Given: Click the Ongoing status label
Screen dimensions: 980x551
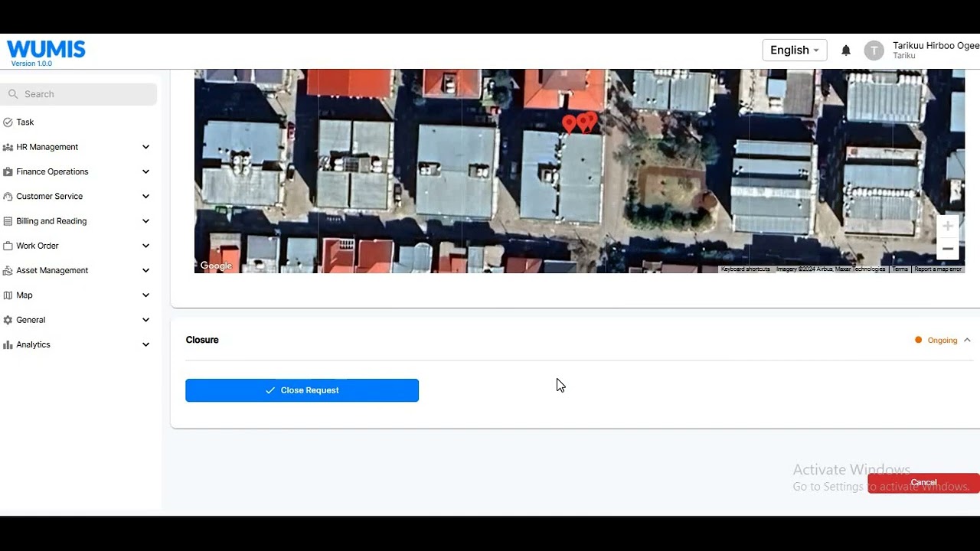Looking at the screenshot, I should [942, 341].
